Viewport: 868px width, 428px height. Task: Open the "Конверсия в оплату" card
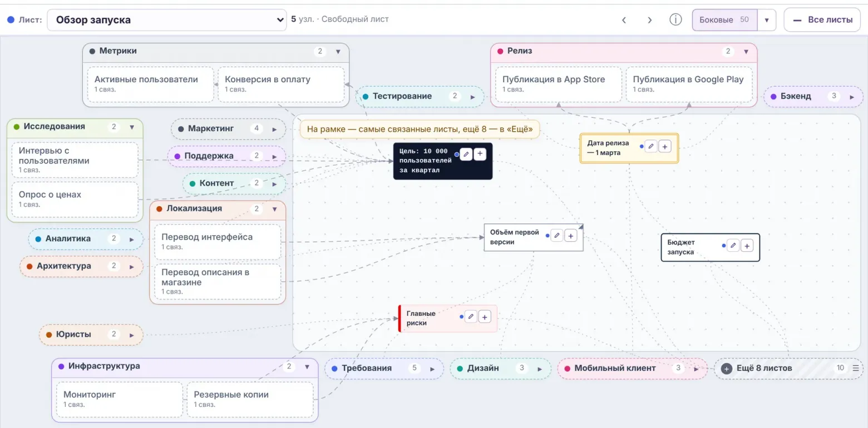[281, 84]
